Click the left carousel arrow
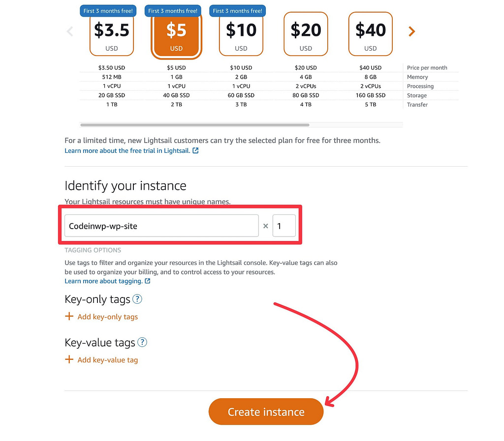504x441 pixels. [70, 31]
